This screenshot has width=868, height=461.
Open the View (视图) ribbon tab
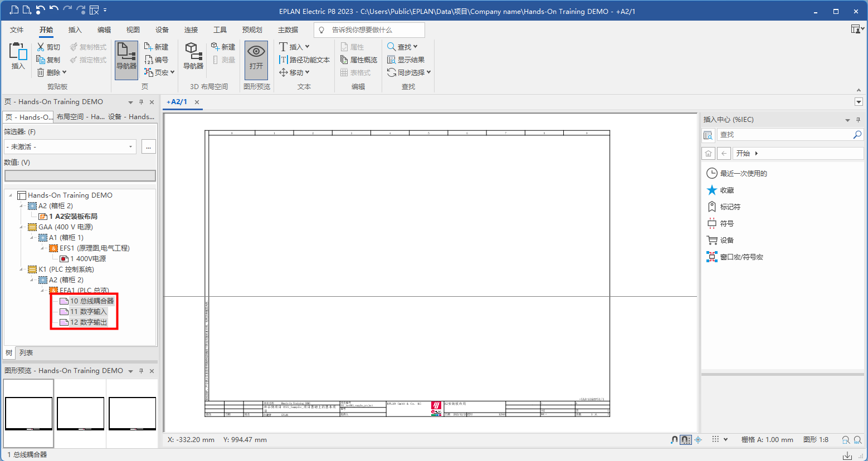click(x=133, y=30)
